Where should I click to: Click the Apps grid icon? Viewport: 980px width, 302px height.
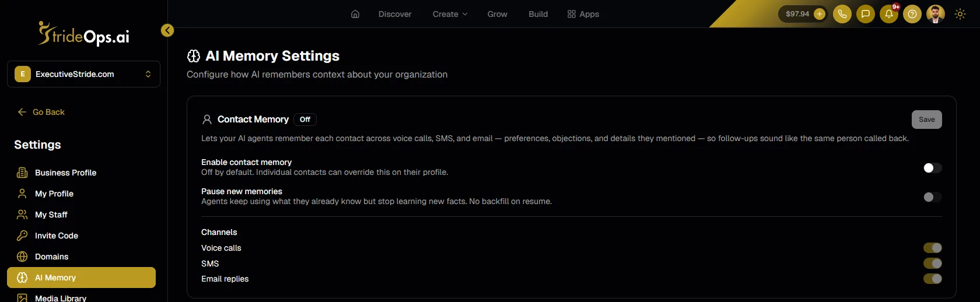(x=572, y=14)
